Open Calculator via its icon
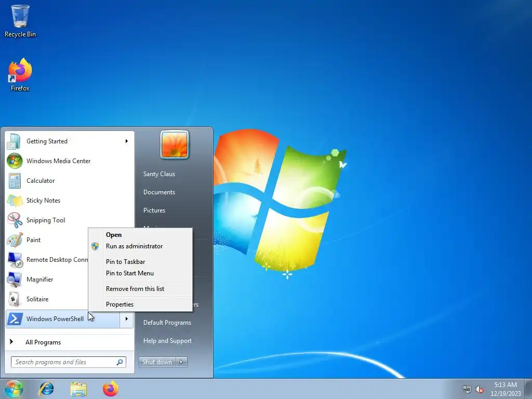532x399 pixels. (x=15, y=180)
